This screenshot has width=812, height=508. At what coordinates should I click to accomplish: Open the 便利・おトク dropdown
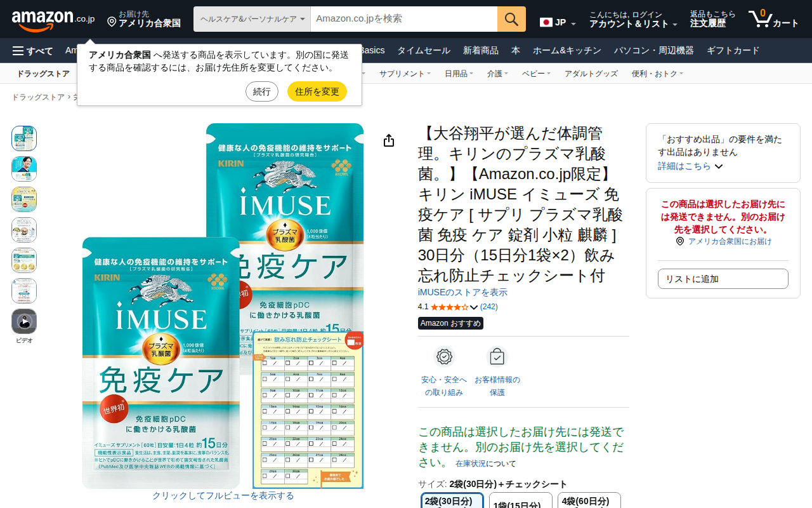pos(657,74)
